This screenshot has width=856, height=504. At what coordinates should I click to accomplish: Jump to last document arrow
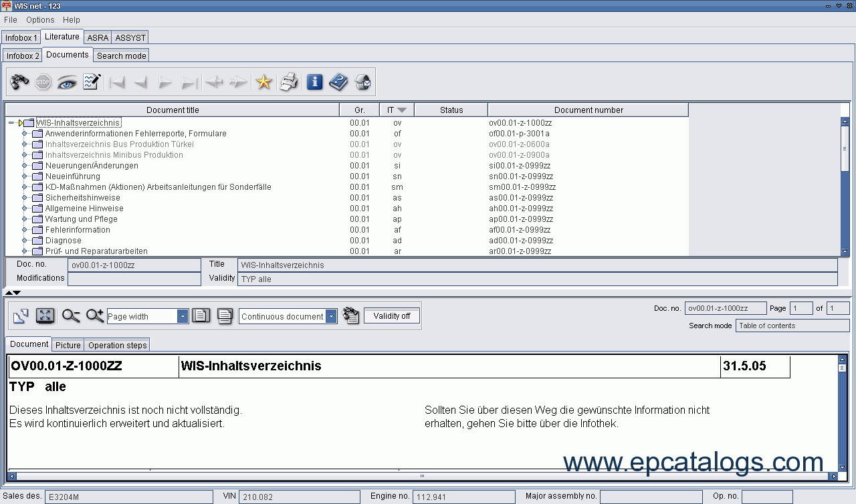(x=189, y=82)
